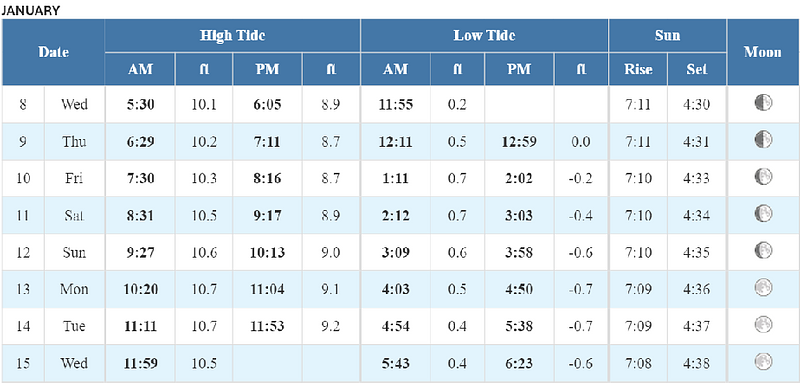Select the 6:23 low tide PM entry

point(519,363)
